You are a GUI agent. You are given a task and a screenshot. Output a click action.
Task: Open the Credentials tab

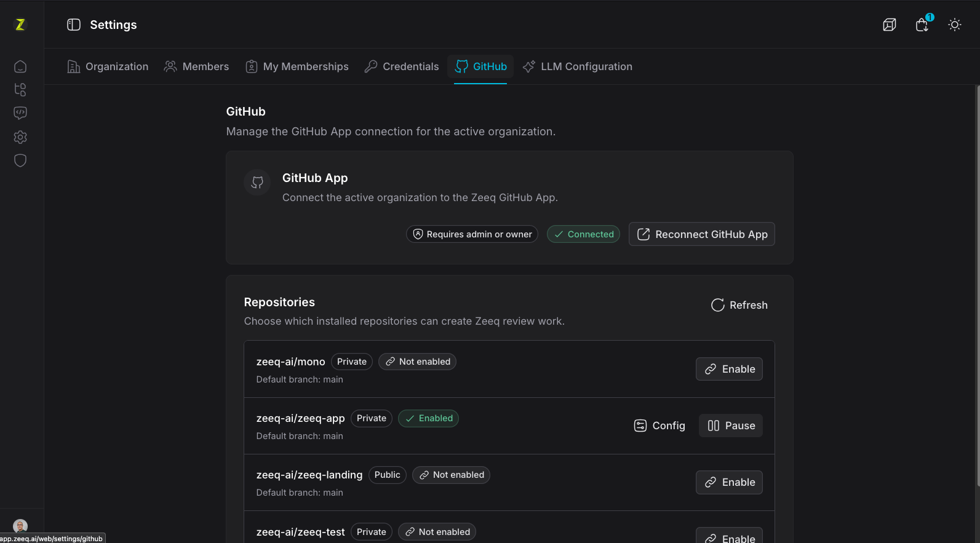coord(402,66)
